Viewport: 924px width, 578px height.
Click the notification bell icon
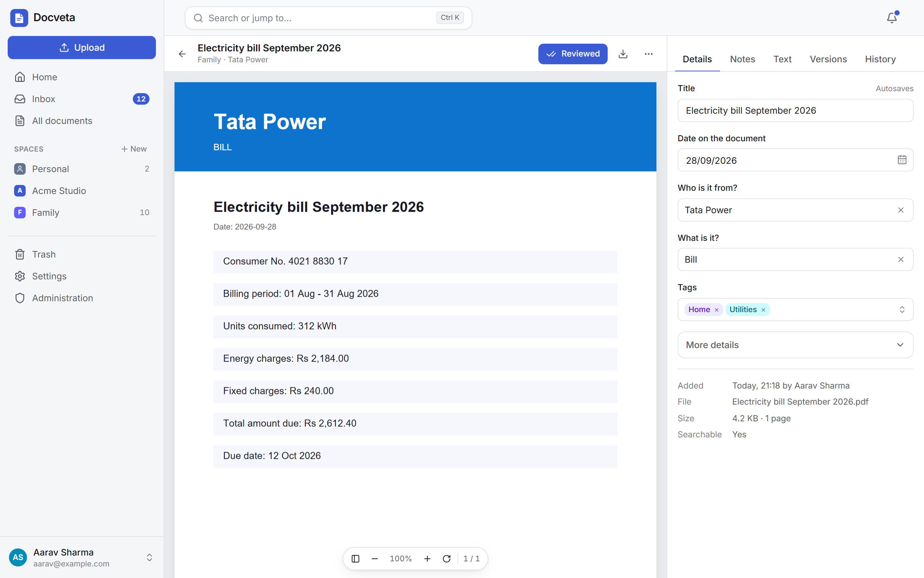pyautogui.click(x=892, y=18)
